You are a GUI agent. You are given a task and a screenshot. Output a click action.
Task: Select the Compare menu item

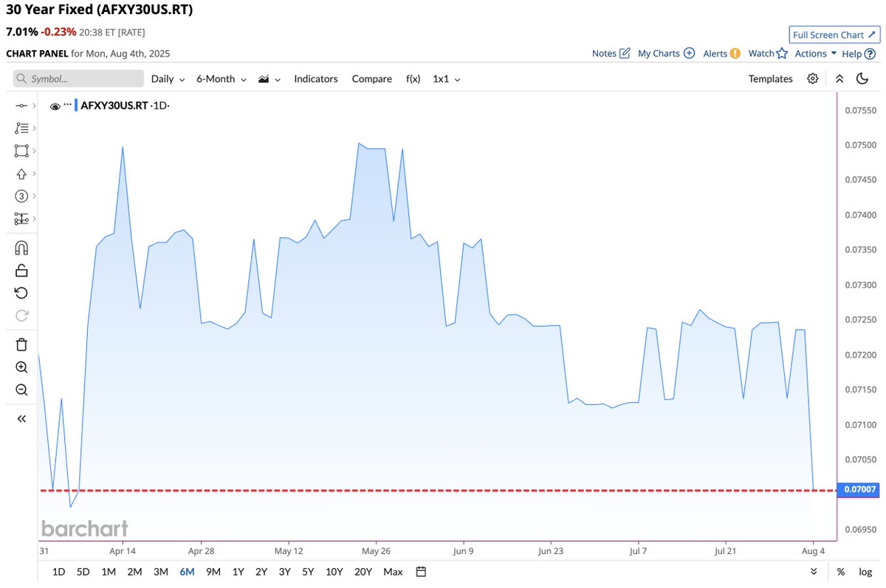click(371, 79)
